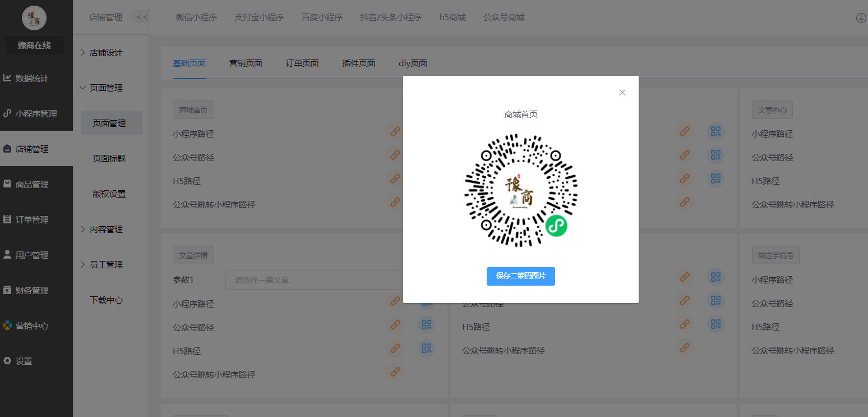Screen dimensions: 868x417
Task: Open 财务管理 in the sidebar
Action: pyautogui.click(x=32, y=290)
